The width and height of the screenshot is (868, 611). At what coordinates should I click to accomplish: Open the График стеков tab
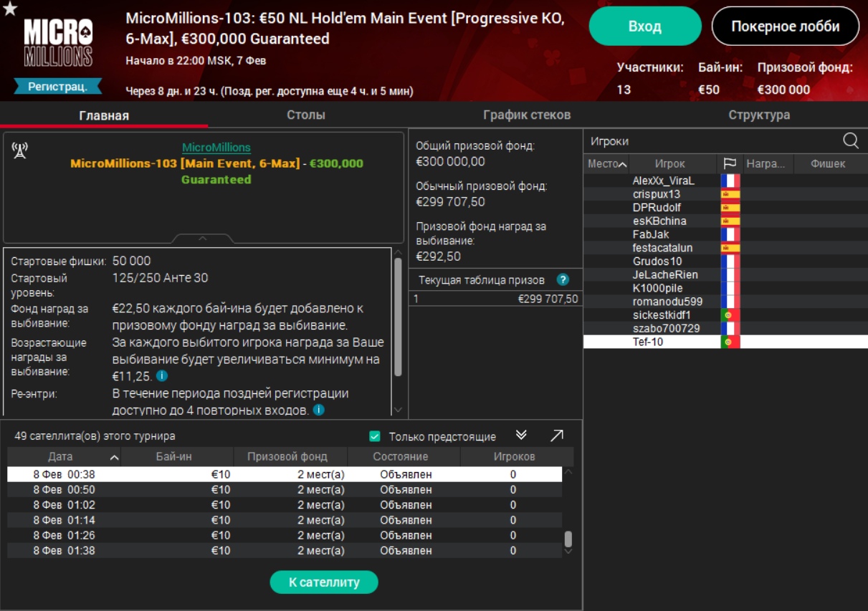click(527, 115)
